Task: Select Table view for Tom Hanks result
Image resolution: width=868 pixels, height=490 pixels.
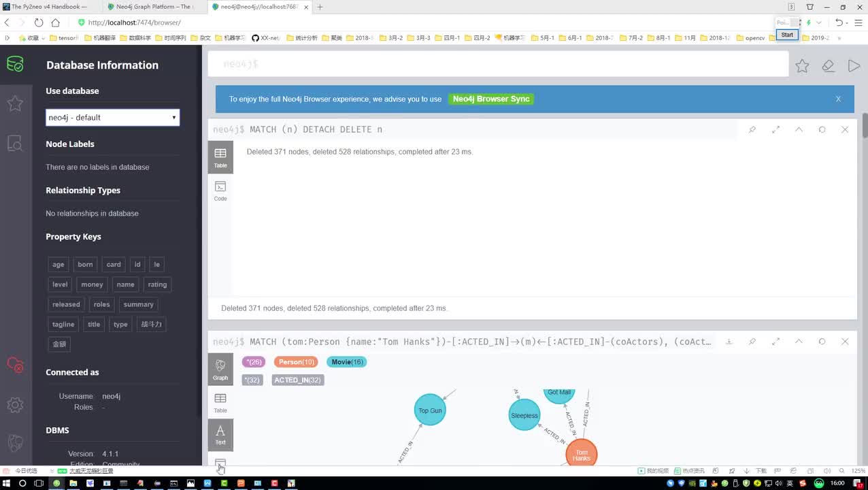Action: (220, 402)
